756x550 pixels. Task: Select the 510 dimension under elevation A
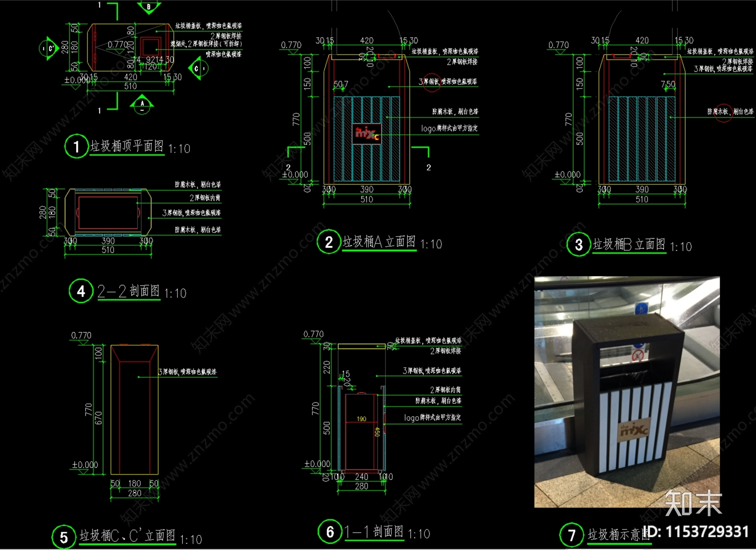(x=367, y=199)
